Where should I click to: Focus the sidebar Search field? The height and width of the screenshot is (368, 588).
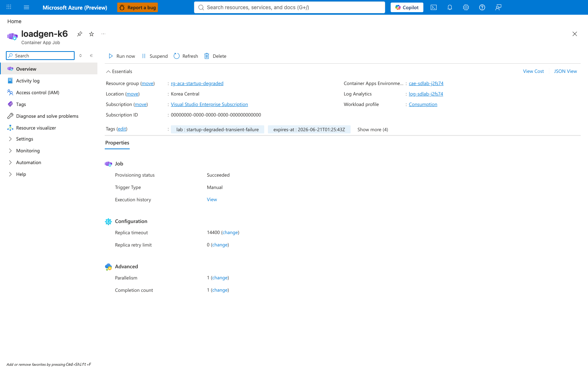pos(40,56)
